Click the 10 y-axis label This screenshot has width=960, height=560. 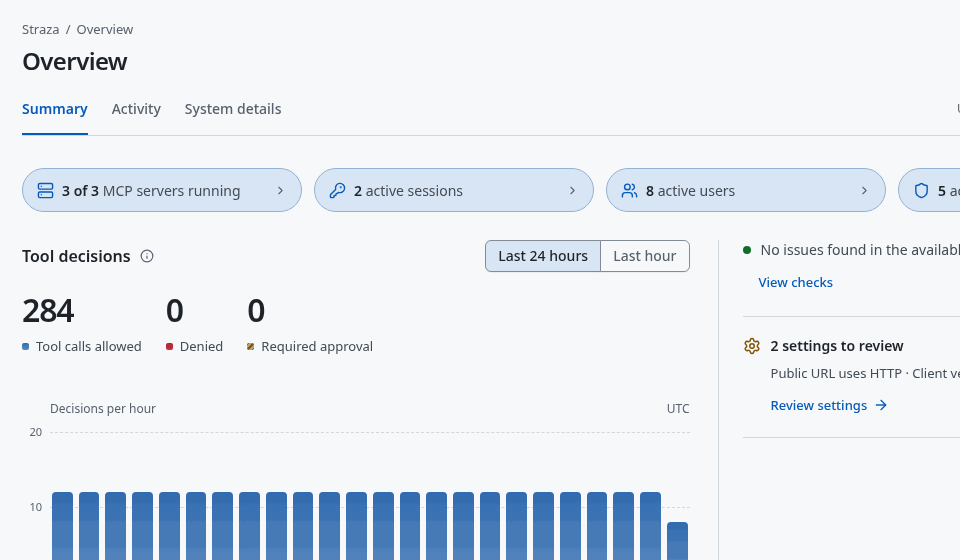coord(36,507)
